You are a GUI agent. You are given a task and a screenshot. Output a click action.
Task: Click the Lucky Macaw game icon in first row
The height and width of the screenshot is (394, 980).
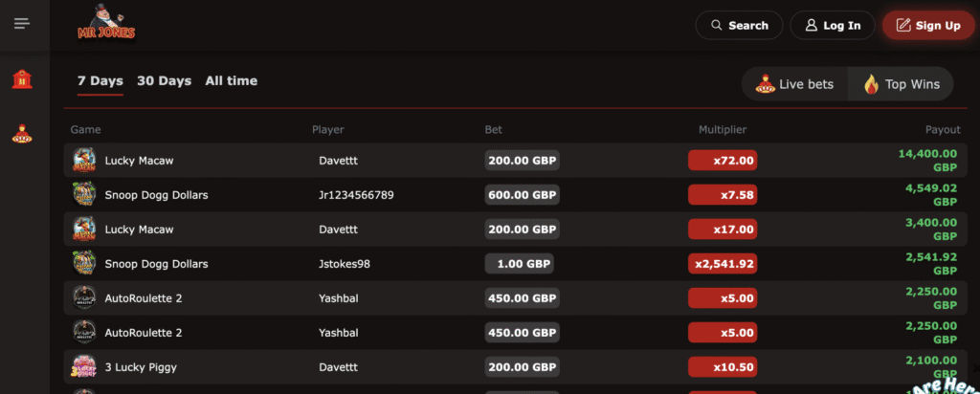[x=84, y=161]
